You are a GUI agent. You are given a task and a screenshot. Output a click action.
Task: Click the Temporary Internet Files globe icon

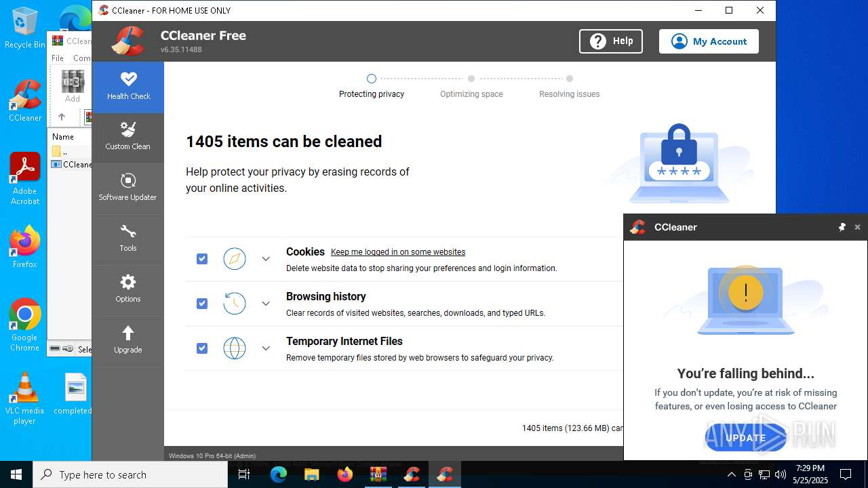235,348
